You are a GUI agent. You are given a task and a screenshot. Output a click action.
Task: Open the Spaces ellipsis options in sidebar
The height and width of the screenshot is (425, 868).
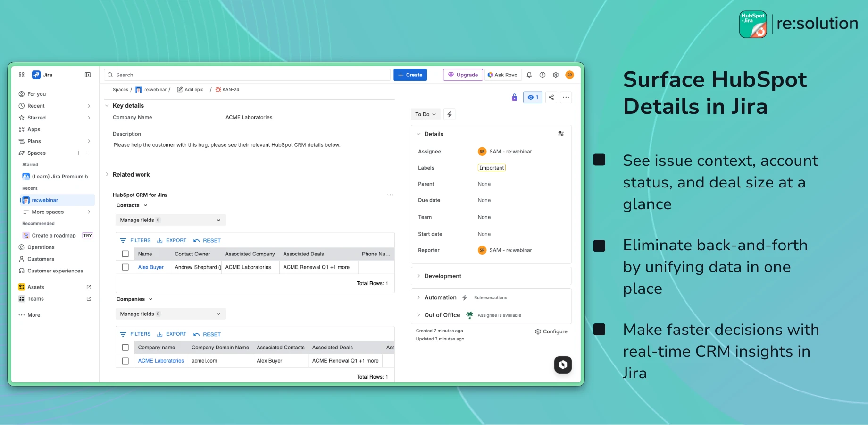89,153
